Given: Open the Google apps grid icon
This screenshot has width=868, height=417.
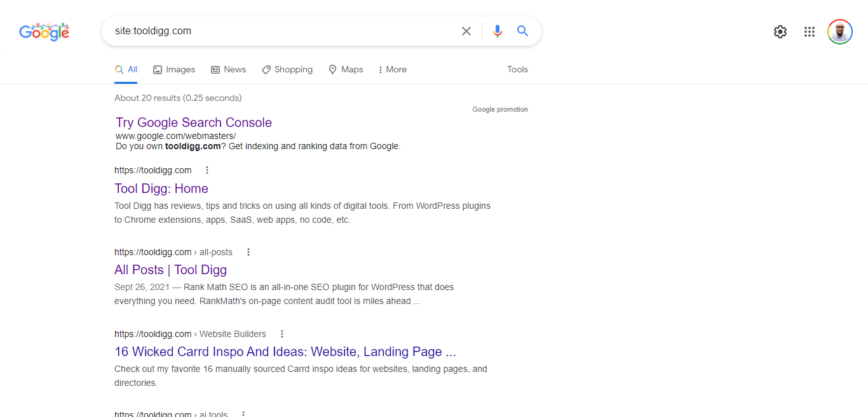Looking at the screenshot, I should tap(810, 32).
